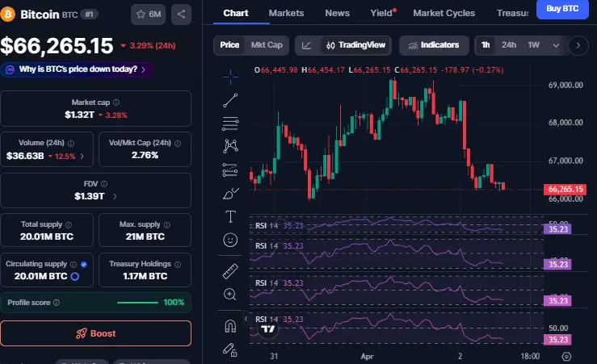Screen dimensions: 597x364
Task: Switch chart to Price view
Action: click(x=229, y=45)
